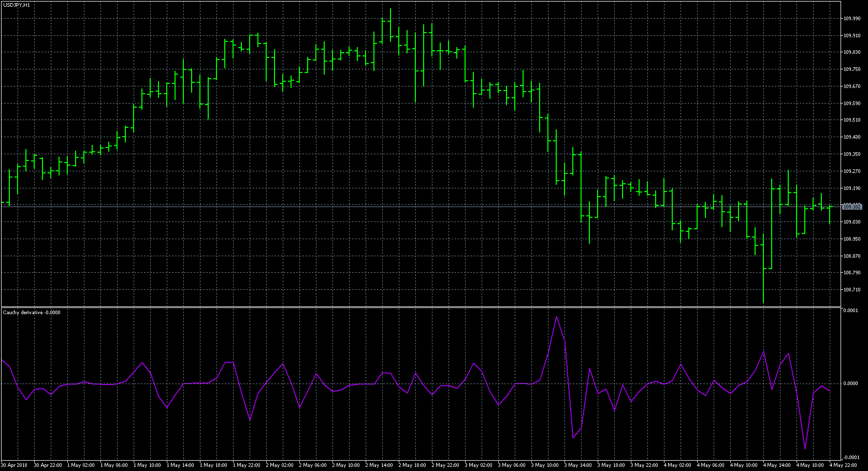Click the 109.910 price scale value
The height and width of the screenshot is (471, 868).
point(852,36)
